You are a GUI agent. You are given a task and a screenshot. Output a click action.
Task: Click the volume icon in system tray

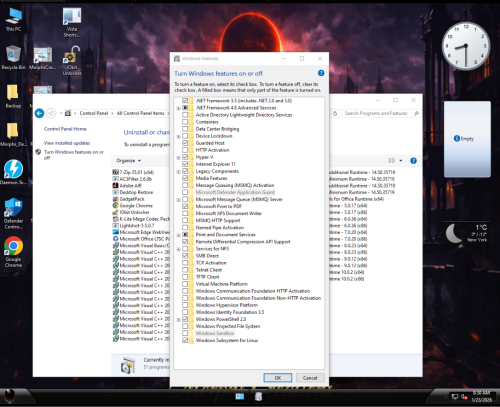pyautogui.click(x=464, y=396)
